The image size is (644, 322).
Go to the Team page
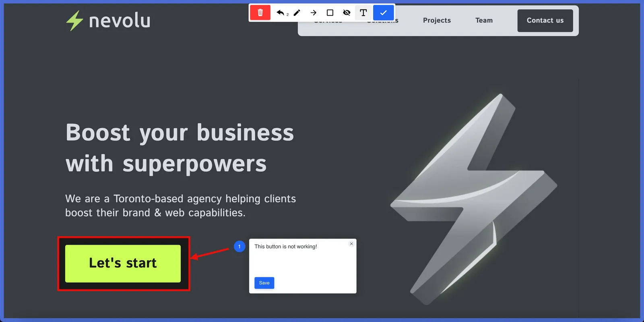[x=484, y=21]
